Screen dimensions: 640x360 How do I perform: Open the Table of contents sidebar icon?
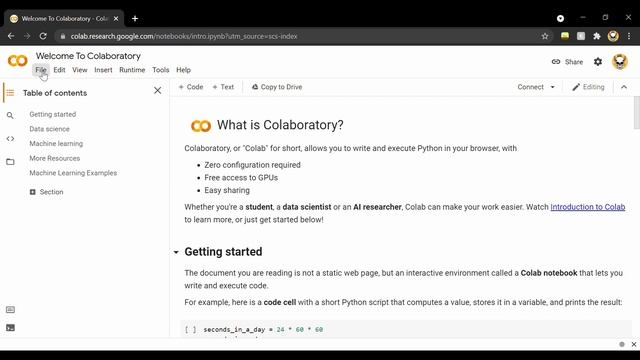point(10,93)
